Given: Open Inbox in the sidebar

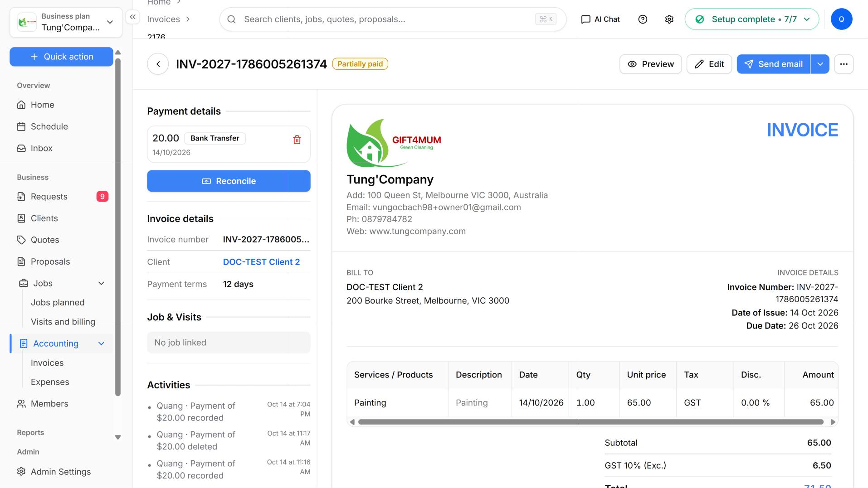Looking at the screenshot, I should (61, 148).
